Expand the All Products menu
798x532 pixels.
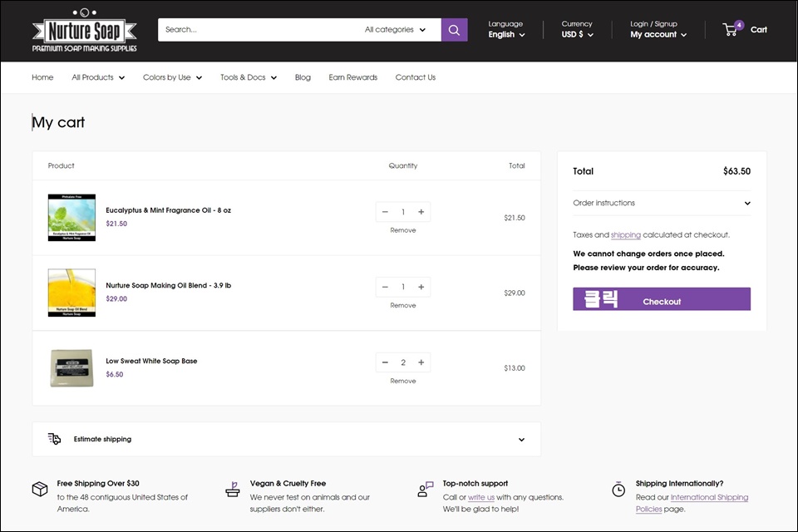click(x=98, y=77)
